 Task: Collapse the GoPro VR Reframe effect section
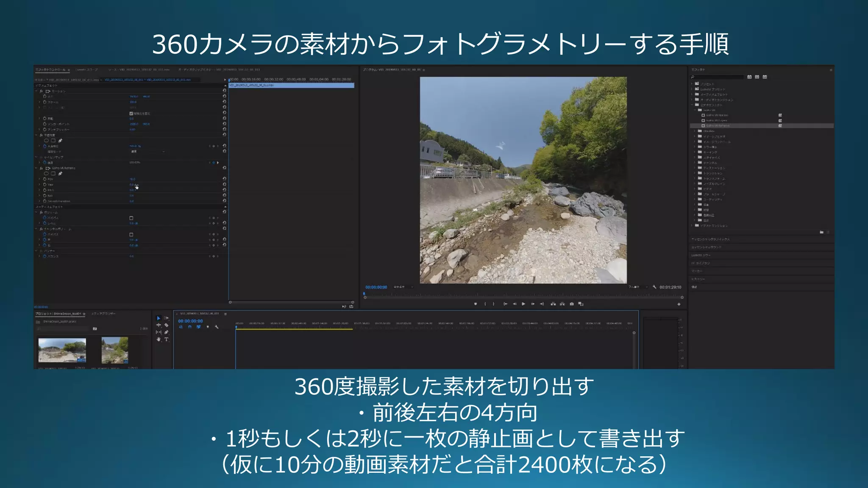click(x=36, y=168)
